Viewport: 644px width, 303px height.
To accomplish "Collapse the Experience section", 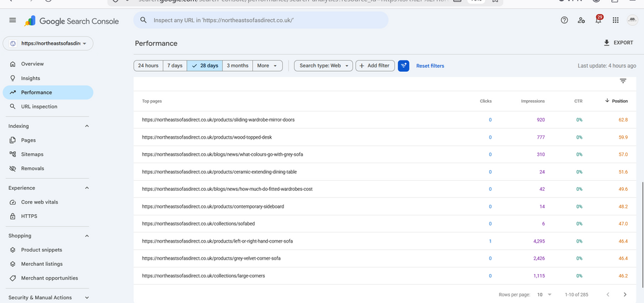I will pos(87,188).
